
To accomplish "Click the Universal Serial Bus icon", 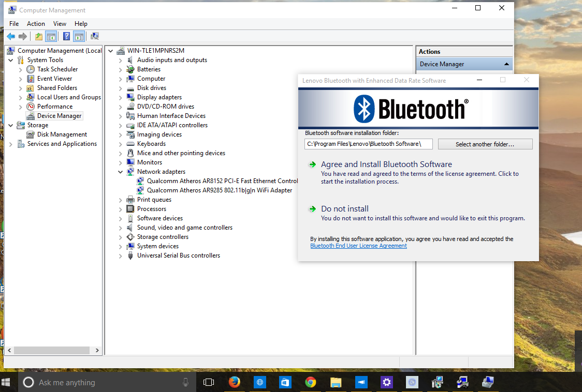I will point(130,255).
